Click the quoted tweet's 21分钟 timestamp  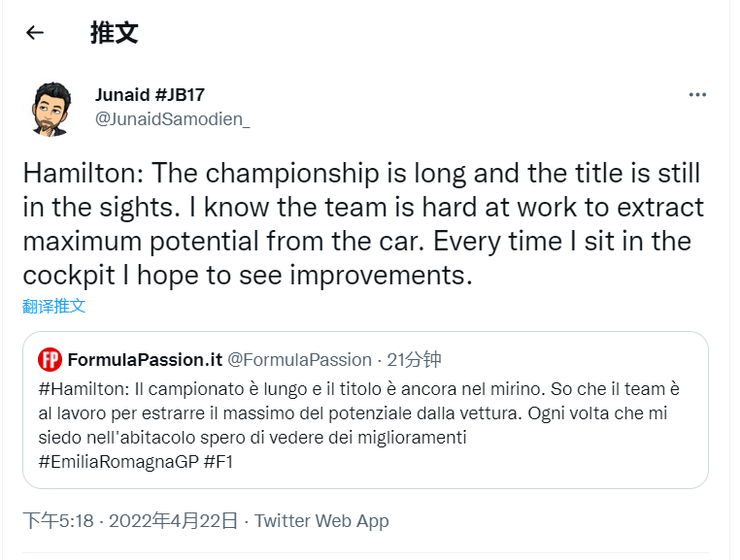pos(415,360)
